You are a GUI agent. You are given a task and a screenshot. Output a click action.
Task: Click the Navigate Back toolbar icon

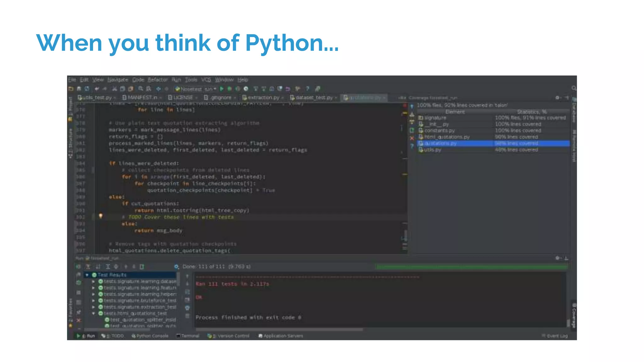(x=158, y=89)
